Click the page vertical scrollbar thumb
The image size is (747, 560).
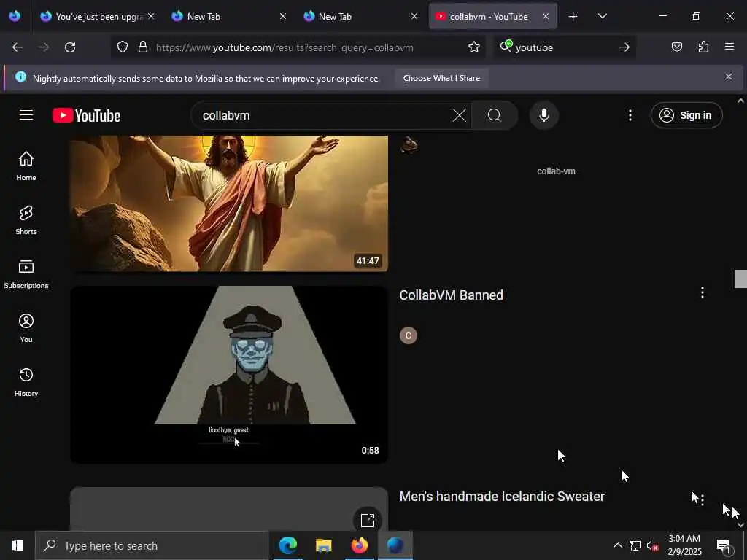tap(740, 279)
